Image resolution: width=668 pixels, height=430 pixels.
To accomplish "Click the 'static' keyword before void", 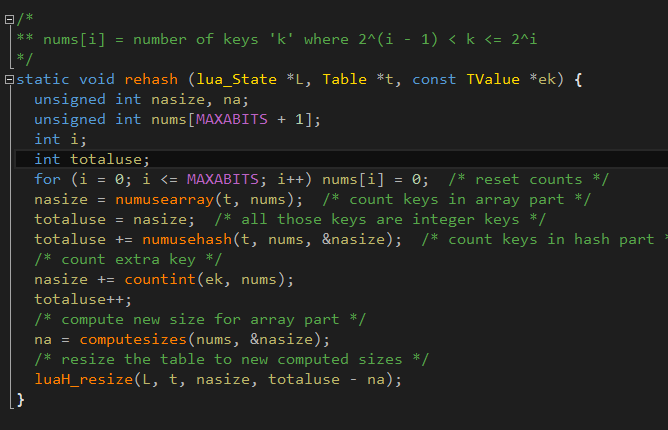I will click(43, 79).
